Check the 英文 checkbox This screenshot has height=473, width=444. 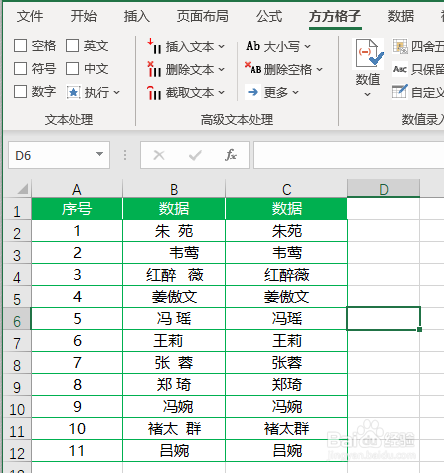coord(72,46)
